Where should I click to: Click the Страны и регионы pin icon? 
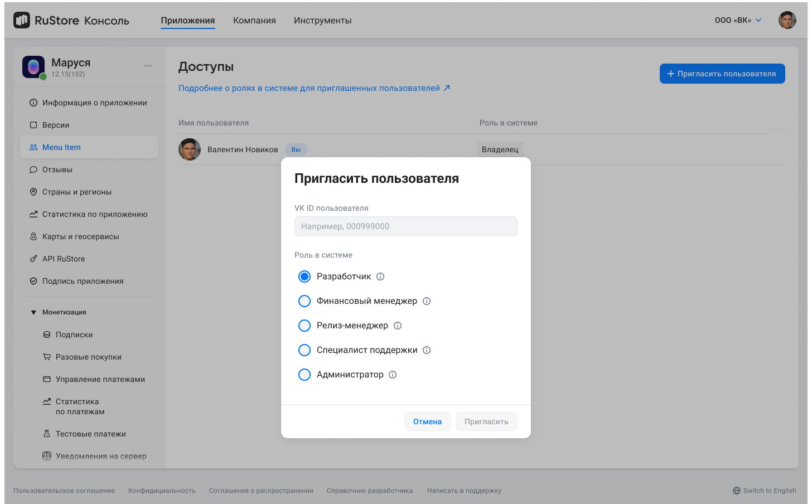click(33, 192)
